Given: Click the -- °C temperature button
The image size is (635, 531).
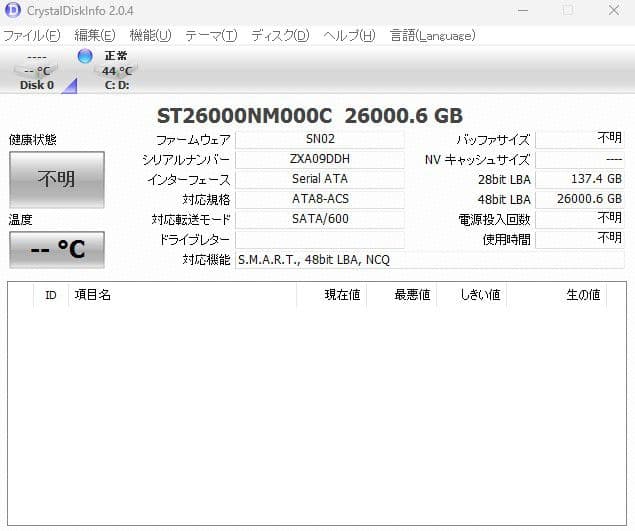Looking at the screenshot, I should pyautogui.click(x=57, y=250).
